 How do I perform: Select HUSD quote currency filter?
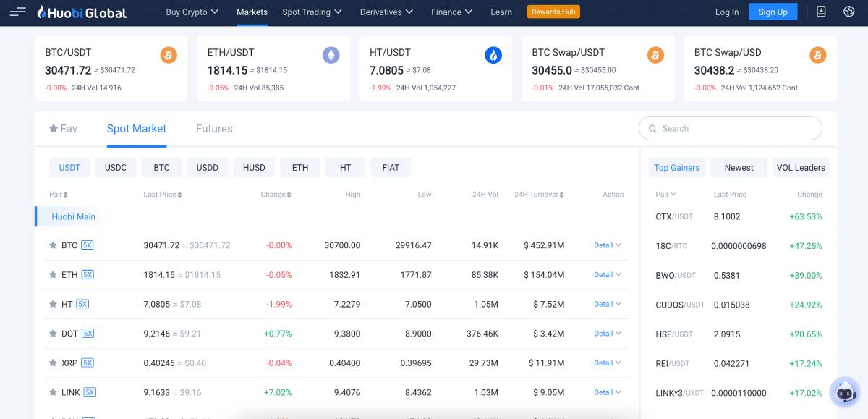254,167
